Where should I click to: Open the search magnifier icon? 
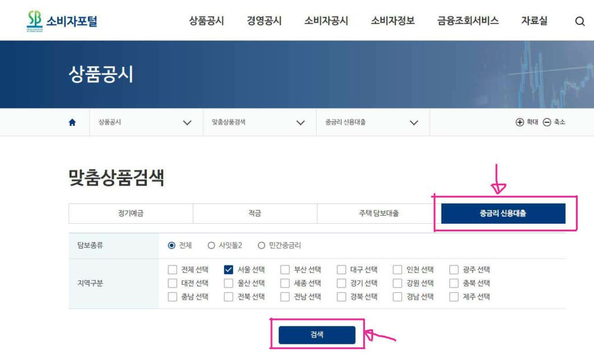click(579, 20)
